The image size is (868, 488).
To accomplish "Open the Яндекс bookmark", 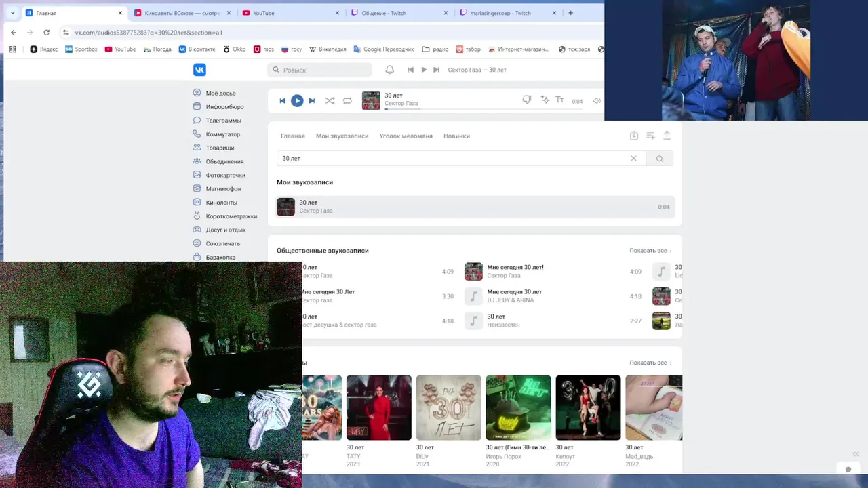I will (x=44, y=49).
